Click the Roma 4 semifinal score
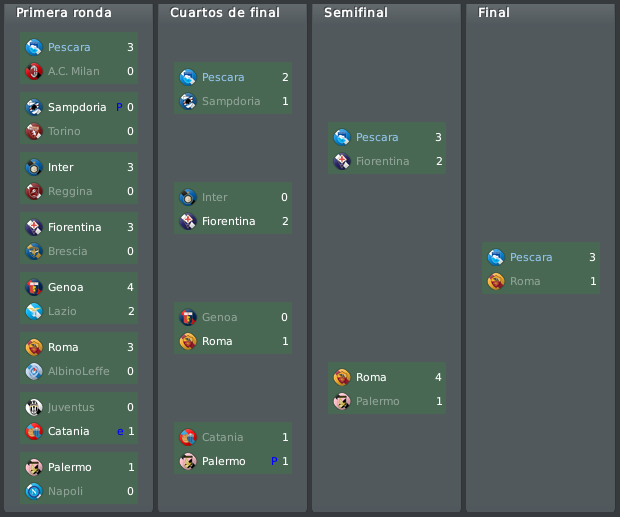The image size is (620, 517). click(438, 377)
